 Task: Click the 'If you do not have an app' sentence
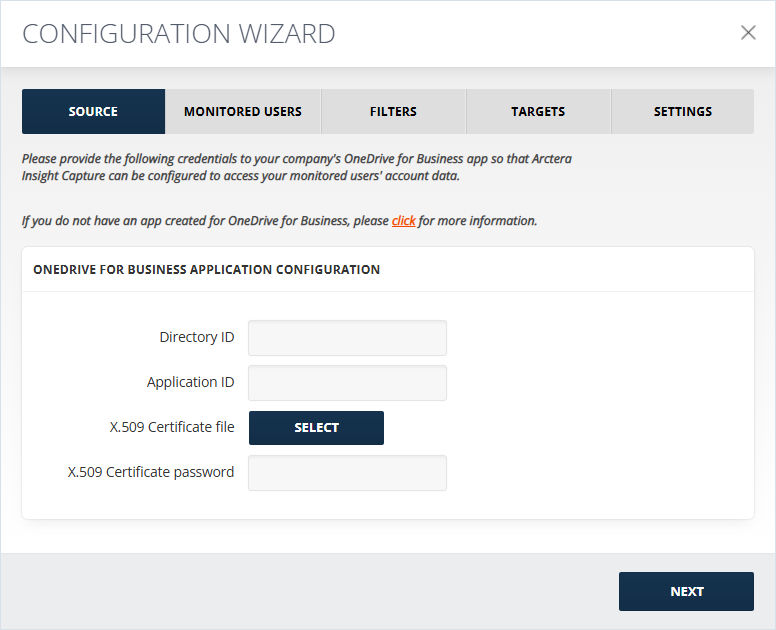click(280, 221)
